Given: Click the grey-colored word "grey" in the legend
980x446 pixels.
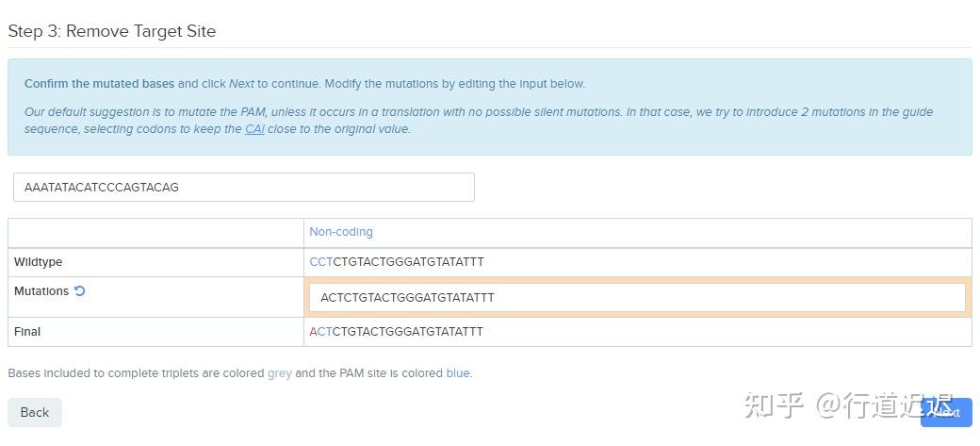Looking at the screenshot, I should pyautogui.click(x=280, y=373).
